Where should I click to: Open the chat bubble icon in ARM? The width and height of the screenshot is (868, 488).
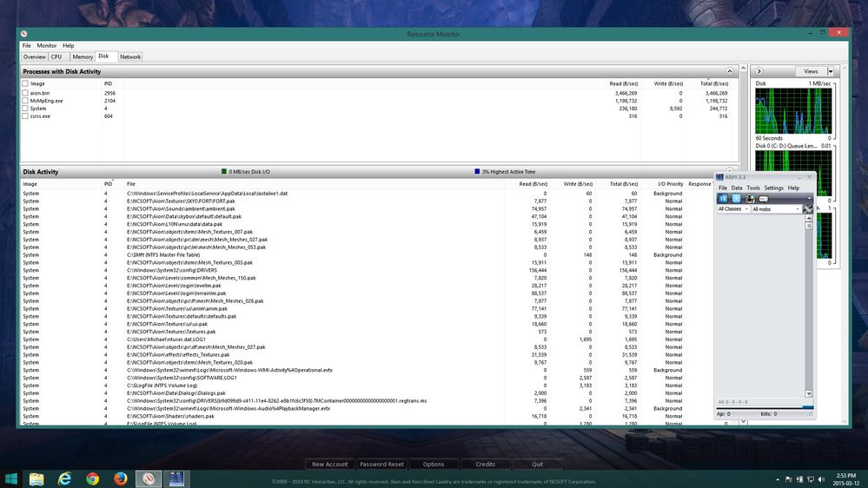point(764,198)
